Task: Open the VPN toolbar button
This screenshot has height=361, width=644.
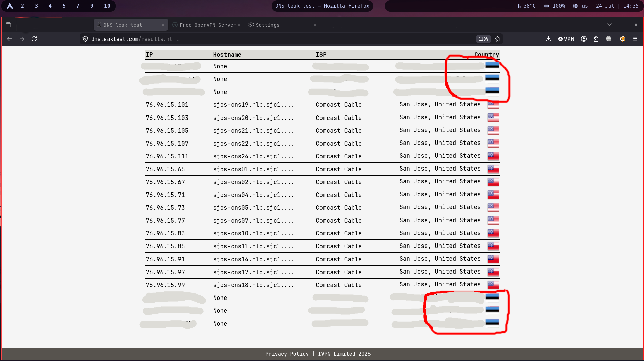Action: click(x=566, y=39)
